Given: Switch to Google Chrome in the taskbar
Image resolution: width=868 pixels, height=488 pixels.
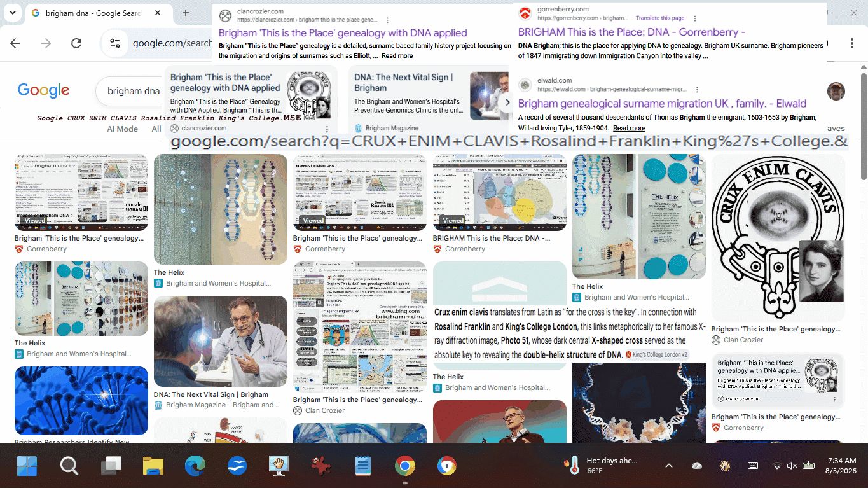Looking at the screenshot, I should (x=405, y=466).
